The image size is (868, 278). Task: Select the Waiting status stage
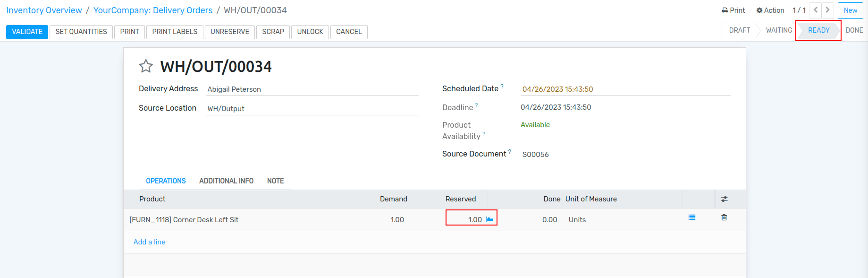(779, 30)
